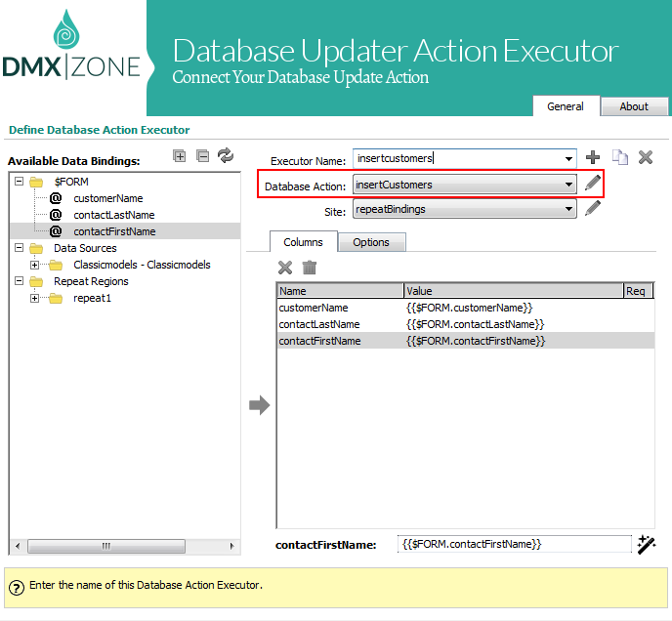Switch to the General tab

click(x=566, y=106)
